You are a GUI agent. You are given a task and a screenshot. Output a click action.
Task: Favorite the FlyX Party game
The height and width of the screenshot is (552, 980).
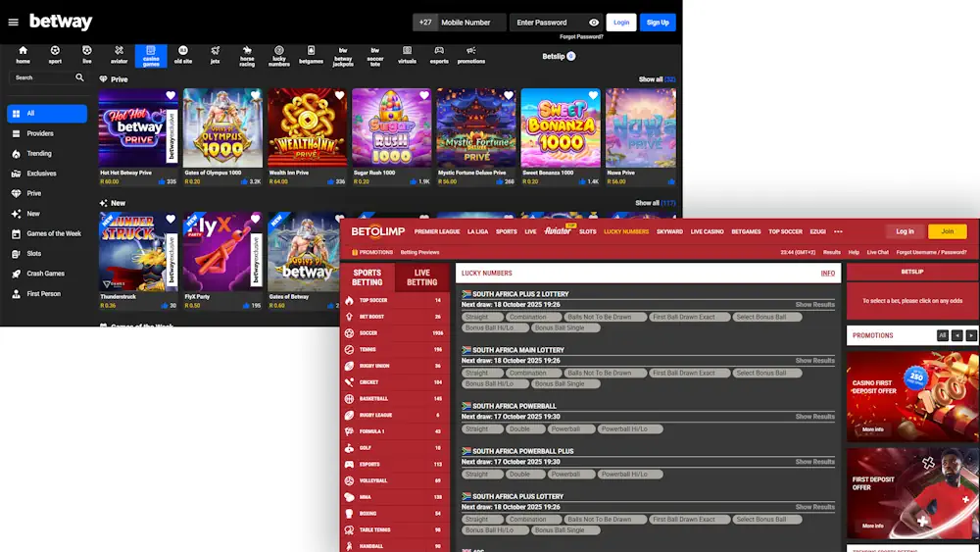coord(255,219)
